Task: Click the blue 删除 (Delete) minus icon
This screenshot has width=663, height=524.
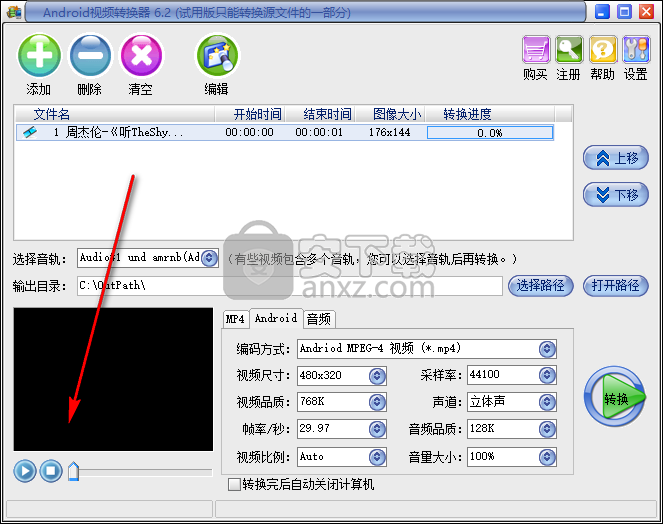Action: pyautogui.click(x=90, y=55)
